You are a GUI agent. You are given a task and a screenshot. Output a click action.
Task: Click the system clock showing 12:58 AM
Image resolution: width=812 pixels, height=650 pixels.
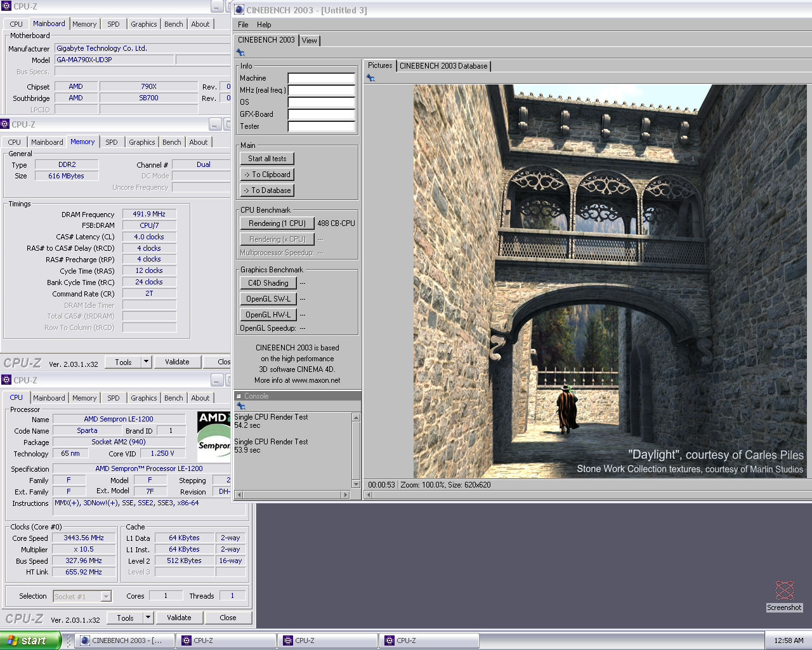click(x=789, y=640)
